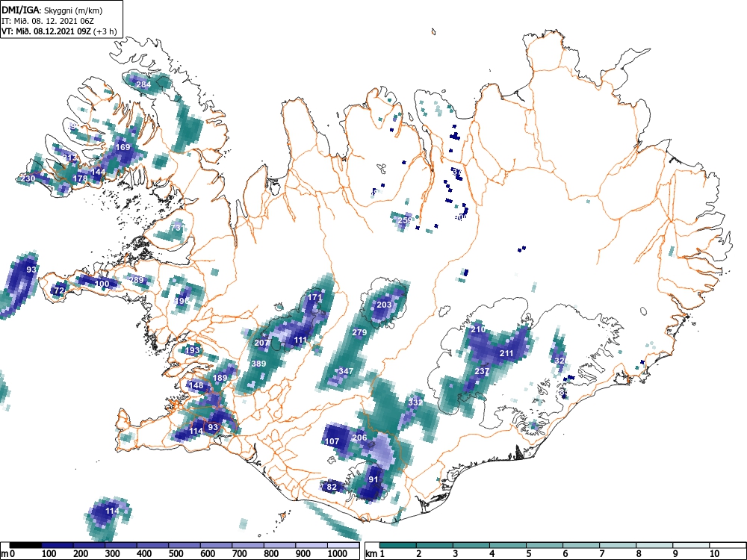This screenshot has height=560, width=747.
Task: Select the map value 189
Action: click(220, 378)
